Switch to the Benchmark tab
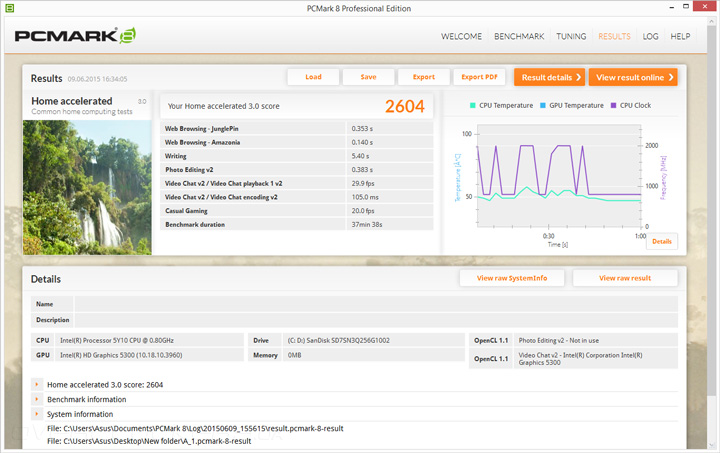Screen dimensions: 720x453 point(519,36)
